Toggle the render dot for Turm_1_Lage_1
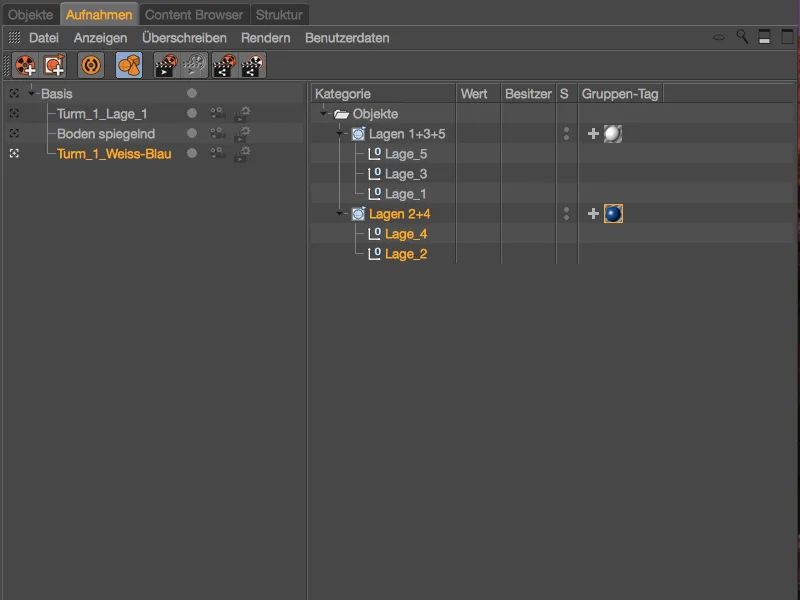The image size is (800, 600). tap(192, 113)
